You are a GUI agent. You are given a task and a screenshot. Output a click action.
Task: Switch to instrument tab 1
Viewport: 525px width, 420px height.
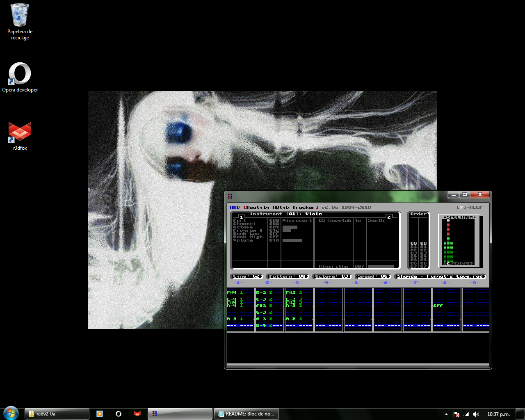(242, 217)
